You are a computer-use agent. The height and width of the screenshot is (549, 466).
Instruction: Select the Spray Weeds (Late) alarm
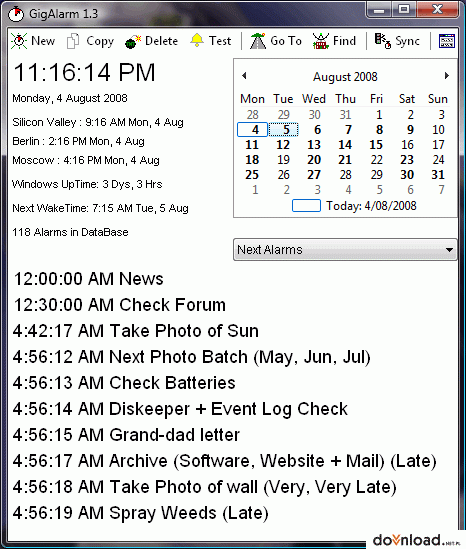[x=140, y=513]
